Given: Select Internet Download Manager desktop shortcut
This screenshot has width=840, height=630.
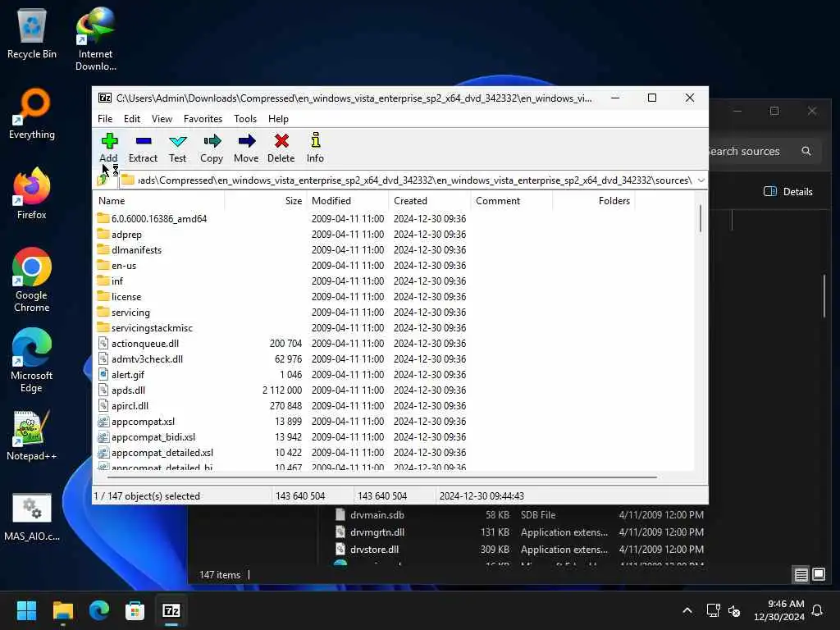Looking at the screenshot, I should point(95,39).
